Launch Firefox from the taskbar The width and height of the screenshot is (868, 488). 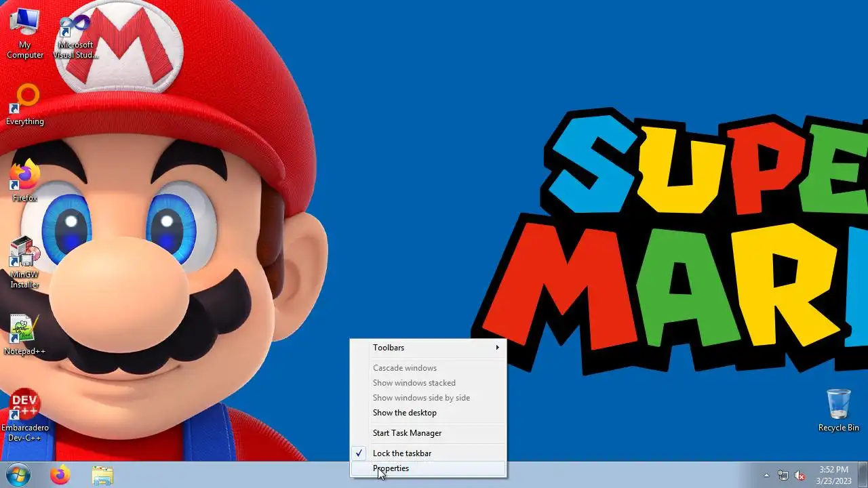coord(60,475)
